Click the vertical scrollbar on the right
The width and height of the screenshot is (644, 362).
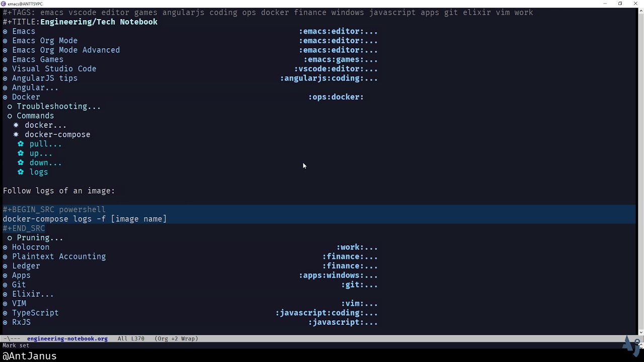pos(640,171)
